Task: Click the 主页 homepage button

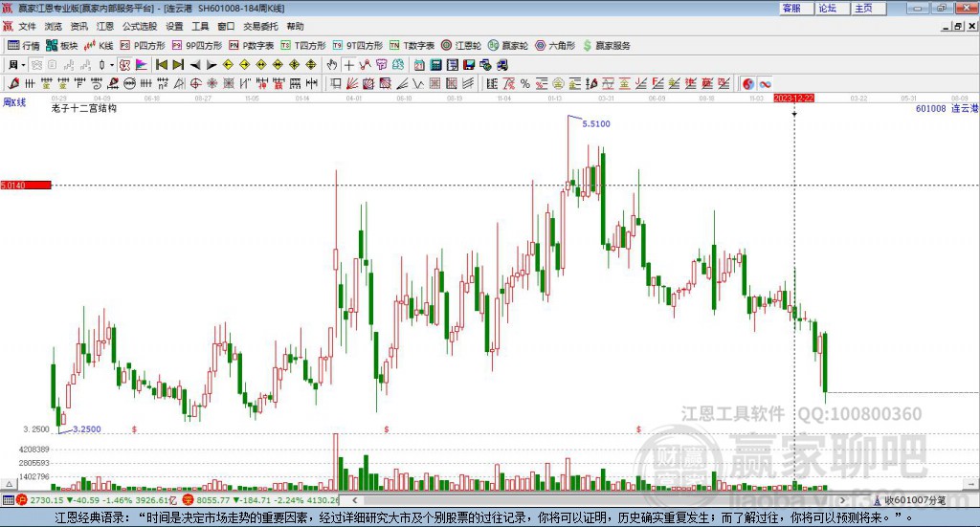Action: pyautogui.click(x=869, y=8)
